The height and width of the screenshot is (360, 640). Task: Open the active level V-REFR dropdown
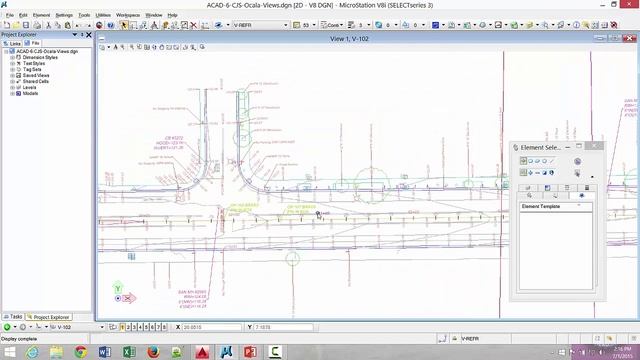(x=285, y=25)
